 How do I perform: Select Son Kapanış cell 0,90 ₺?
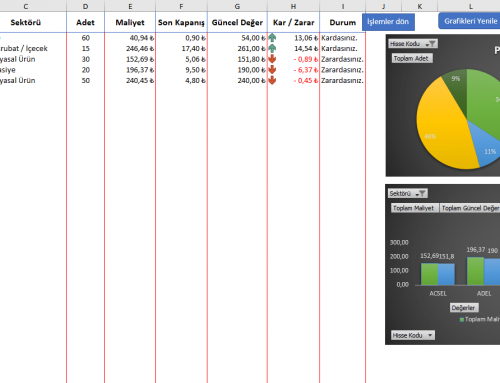tap(181, 38)
